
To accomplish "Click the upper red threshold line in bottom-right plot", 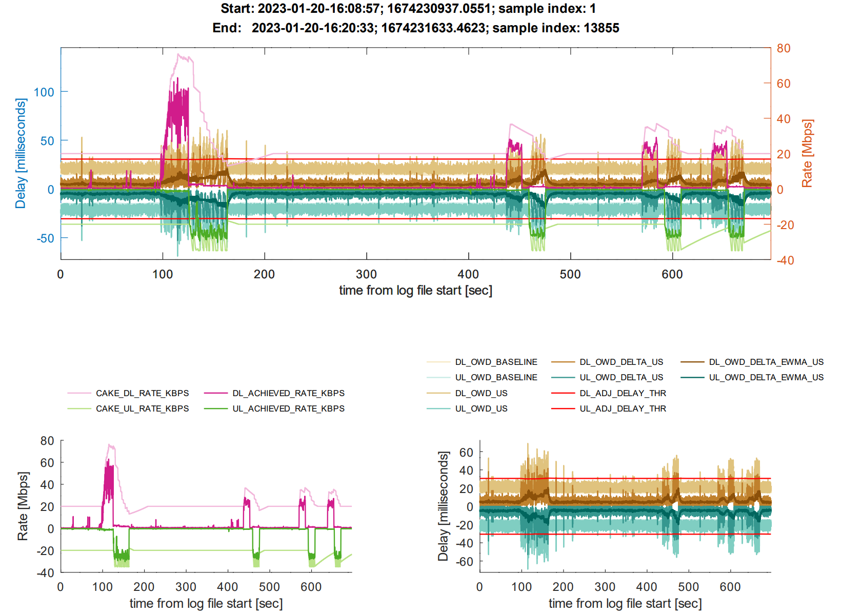I will tap(625, 479).
